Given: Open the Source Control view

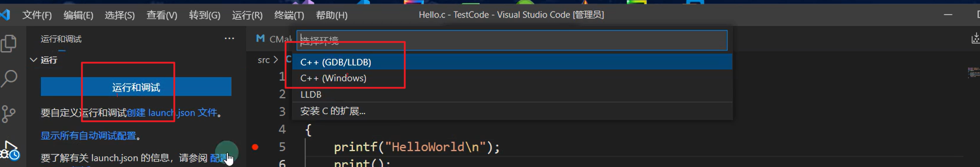Looking at the screenshot, I should [x=9, y=114].
